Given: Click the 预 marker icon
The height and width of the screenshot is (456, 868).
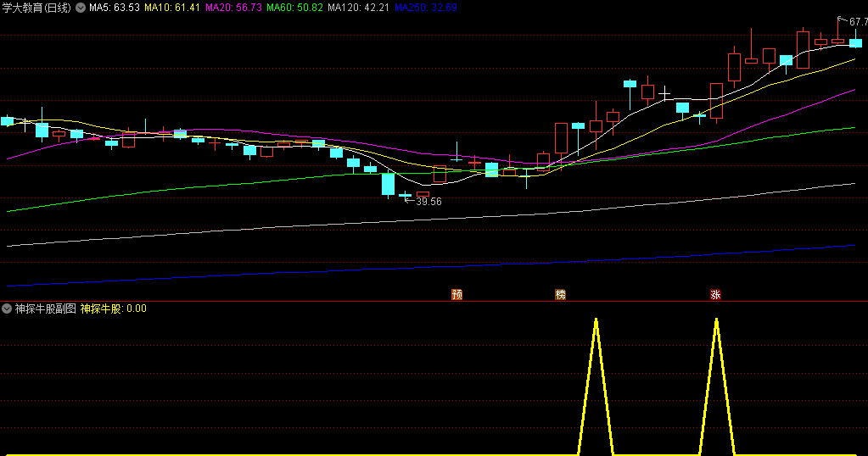Looking at the screenshot, I should point(456,295).
